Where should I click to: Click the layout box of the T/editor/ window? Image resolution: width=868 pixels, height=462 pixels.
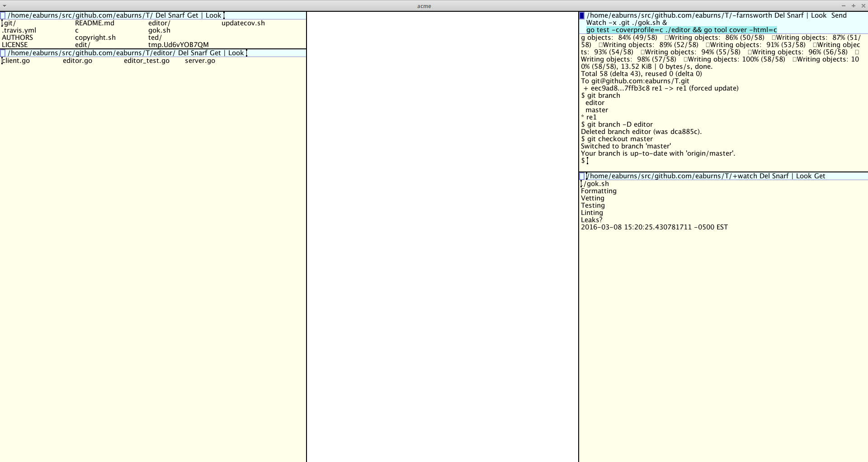[x=3, y=53]
